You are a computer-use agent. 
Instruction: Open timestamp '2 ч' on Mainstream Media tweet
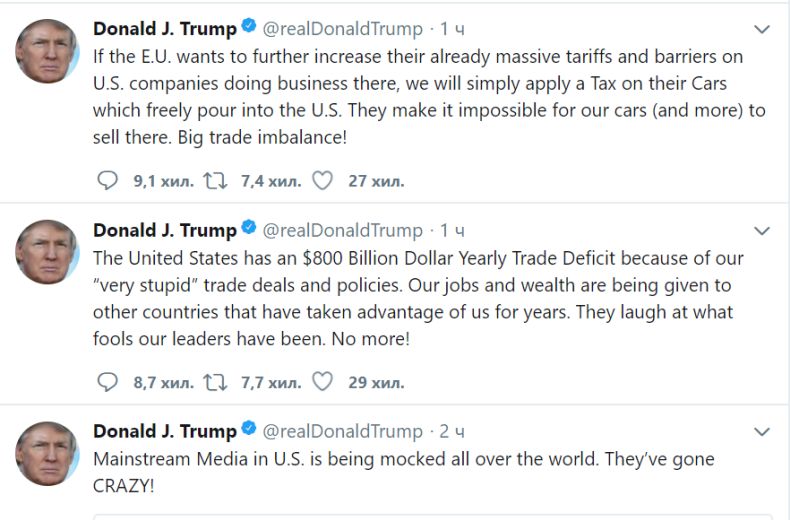tap(452, 432)
